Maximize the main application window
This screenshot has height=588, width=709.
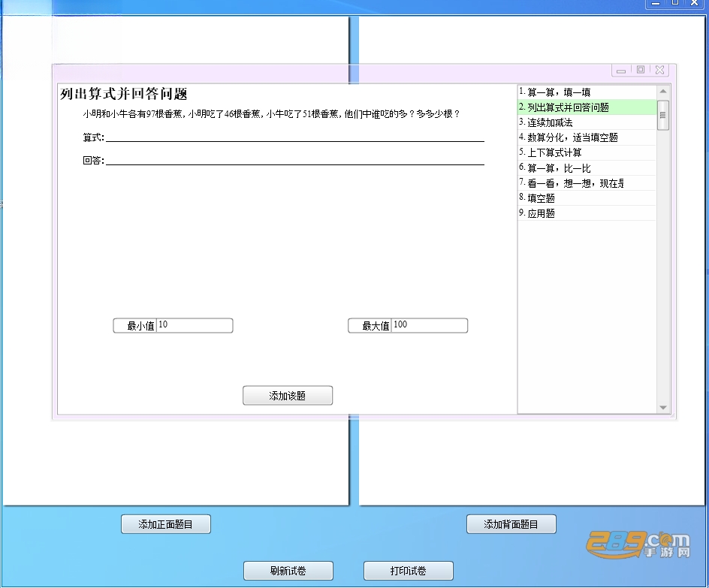click(675, 3)
